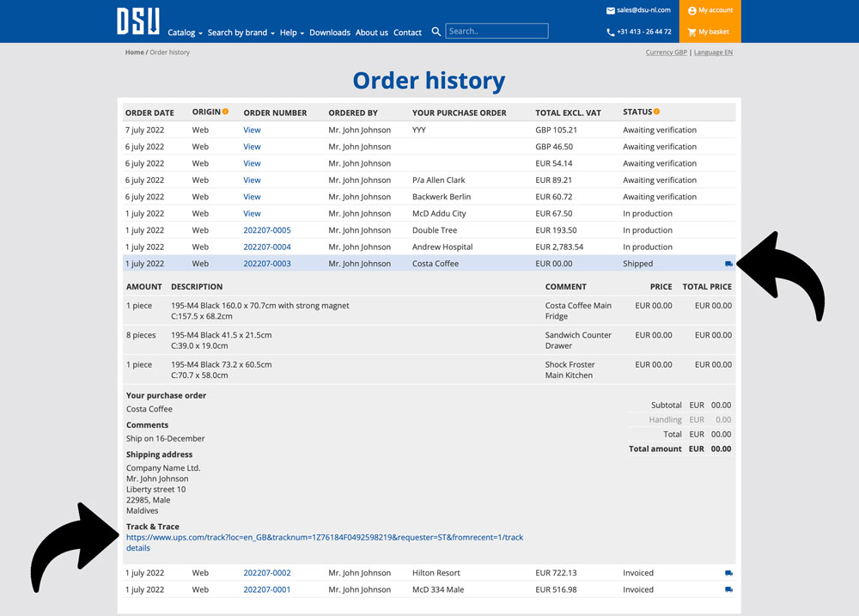The image size is (859, 616).
Task: Click the My basket cart icon
Action: pos(691,33)
